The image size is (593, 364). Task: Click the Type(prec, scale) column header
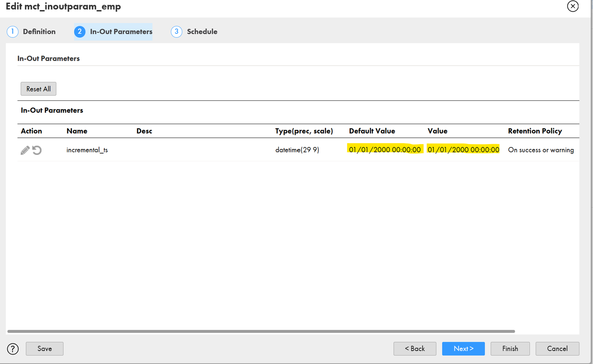pos(304,131)
